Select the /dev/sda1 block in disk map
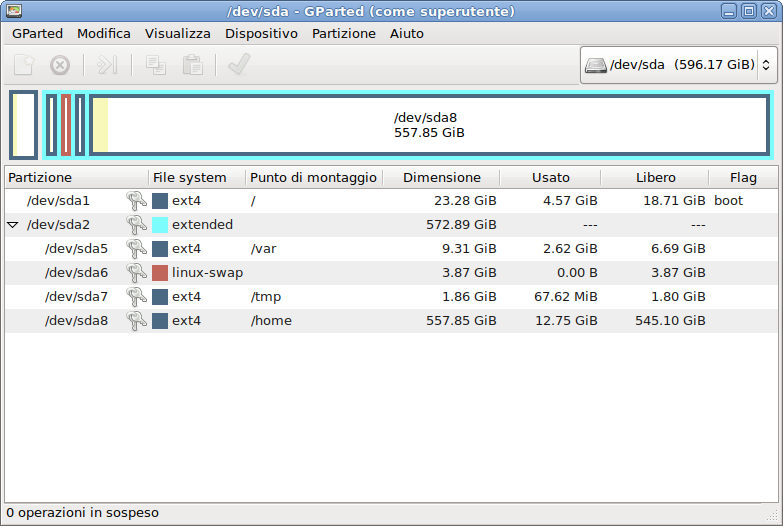The width and height of the screenshot is (783, 526). coord(23,125)
